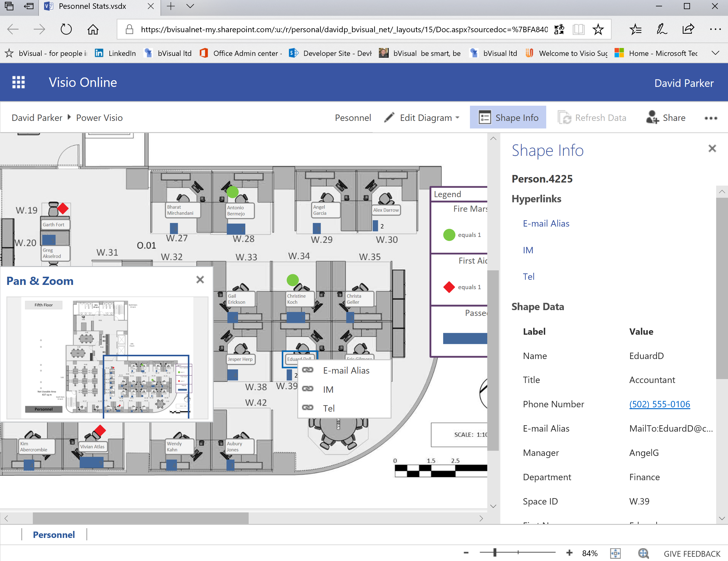Click the 84% zoom level
728x561 pixels.
[590, 553]
